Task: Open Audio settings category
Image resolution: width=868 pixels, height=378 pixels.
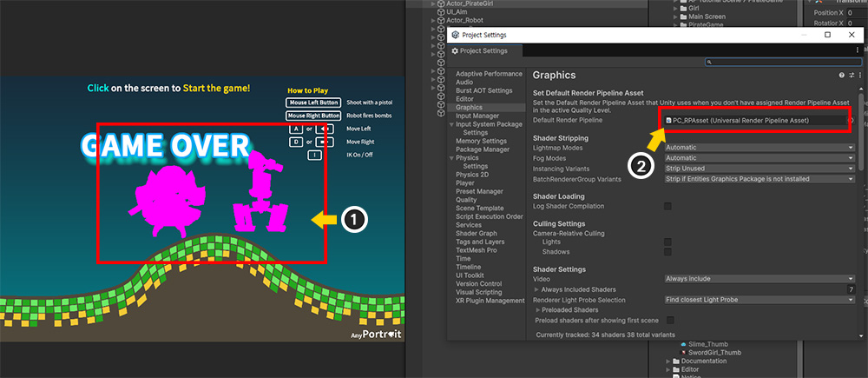Action: tap(464, 82)
